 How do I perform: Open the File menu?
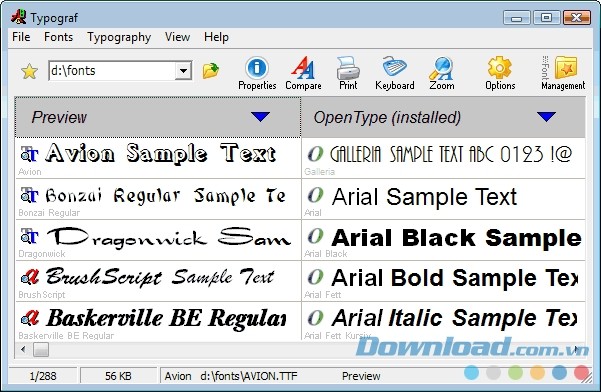(21, 37)
